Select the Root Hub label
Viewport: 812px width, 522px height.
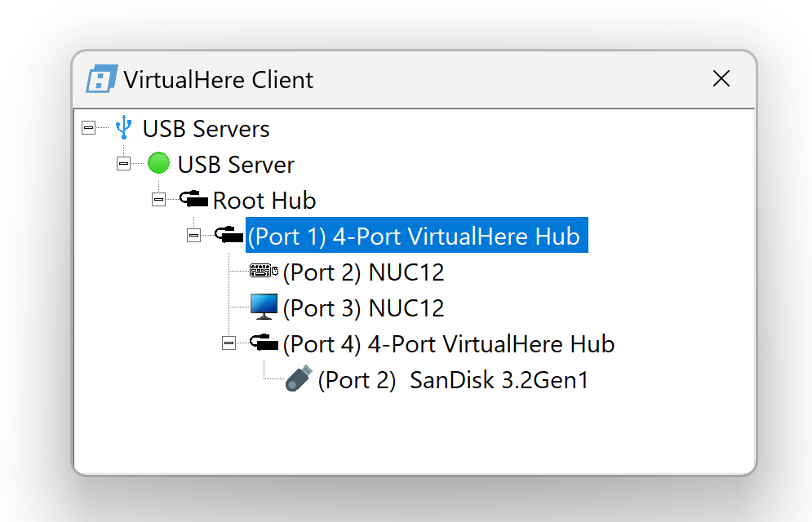[x=264, y=201]
